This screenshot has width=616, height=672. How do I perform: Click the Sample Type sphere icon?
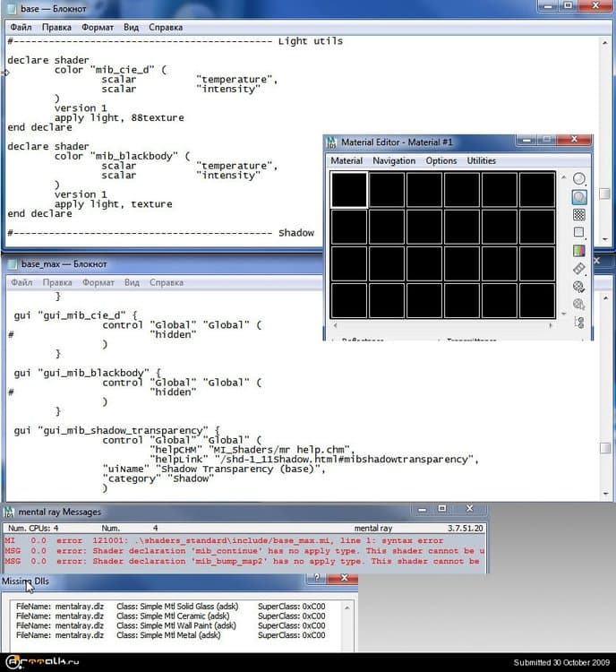click(x=578, y=179)
